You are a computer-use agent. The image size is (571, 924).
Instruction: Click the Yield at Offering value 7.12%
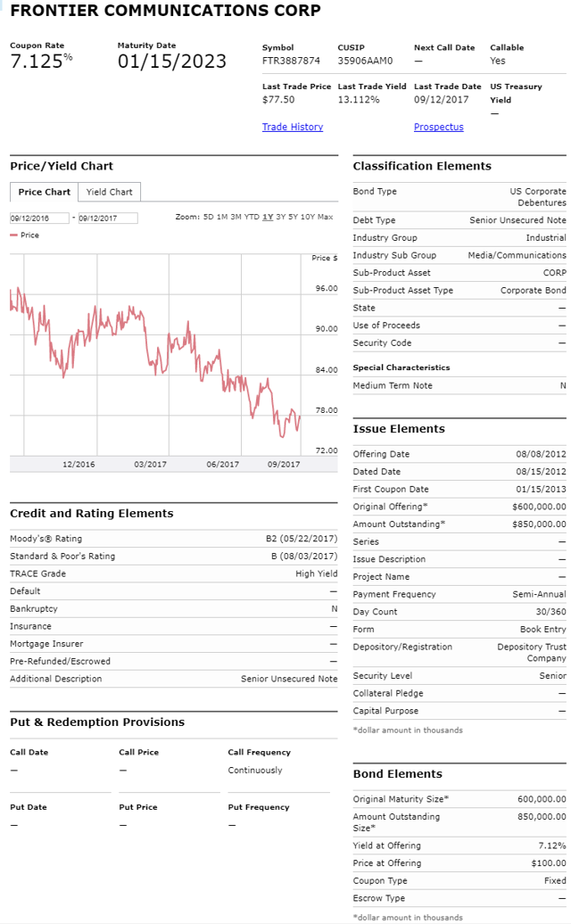pyautogui.click(x=552, y=846)
